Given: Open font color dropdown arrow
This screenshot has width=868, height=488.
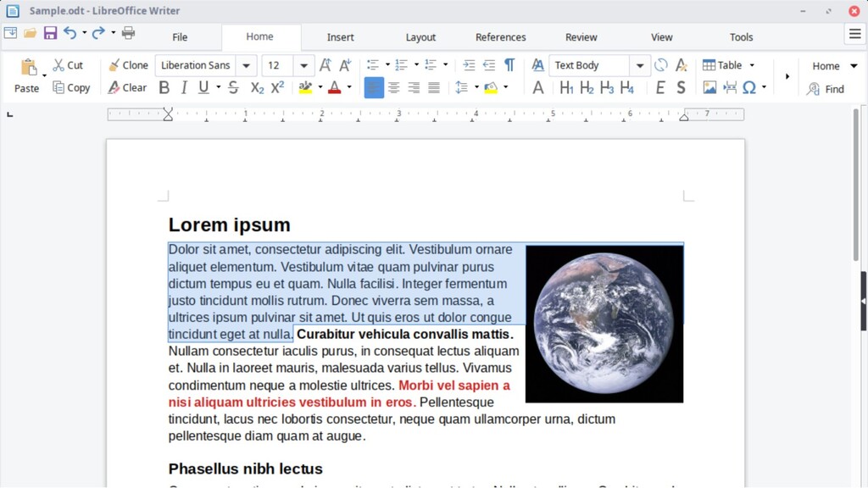Looking at the screenshot, I should [349, 87].
